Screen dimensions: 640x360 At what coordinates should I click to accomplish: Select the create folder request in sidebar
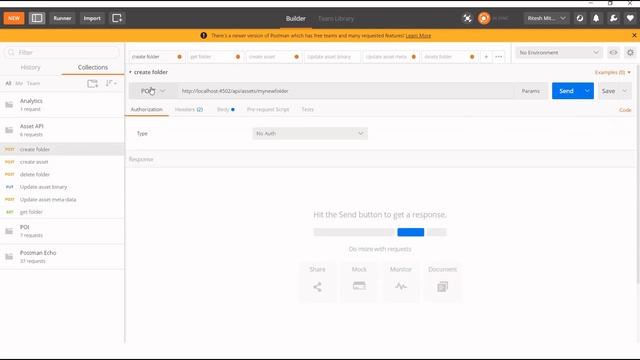pyautogui.click(x=62, y=149)
